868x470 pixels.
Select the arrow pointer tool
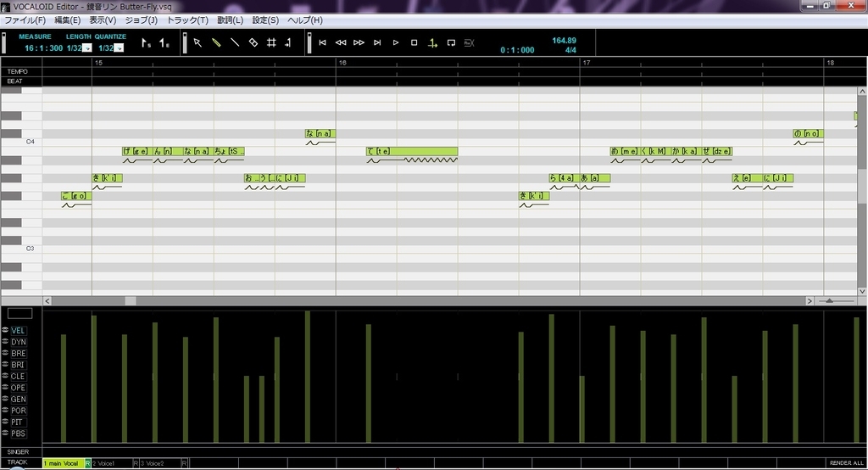pyautogui.click(x=198, y=42)
